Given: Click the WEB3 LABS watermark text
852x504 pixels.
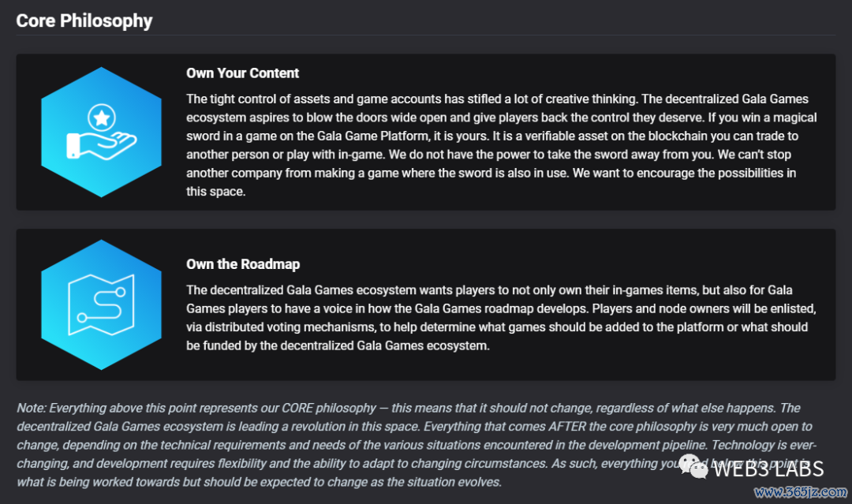Looking at the screenshot, I should pos(768,469).
